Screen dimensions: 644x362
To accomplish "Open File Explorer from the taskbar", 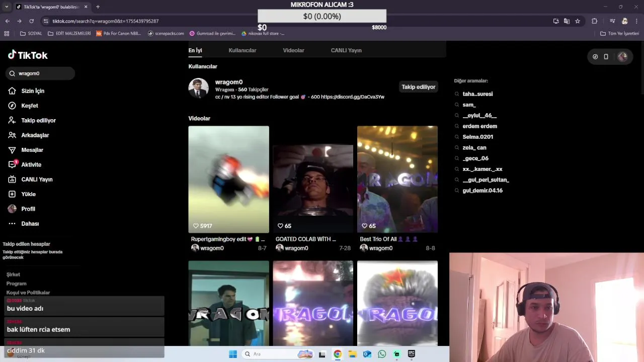I will [x=352, y=354].
